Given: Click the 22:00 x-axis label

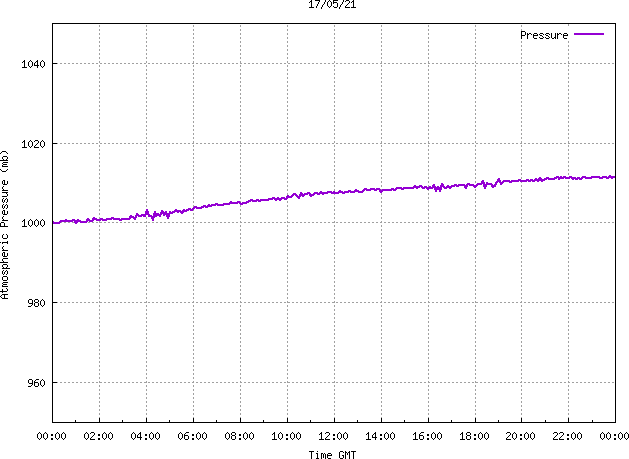Looking at the screenshot, I should point(567,436).
